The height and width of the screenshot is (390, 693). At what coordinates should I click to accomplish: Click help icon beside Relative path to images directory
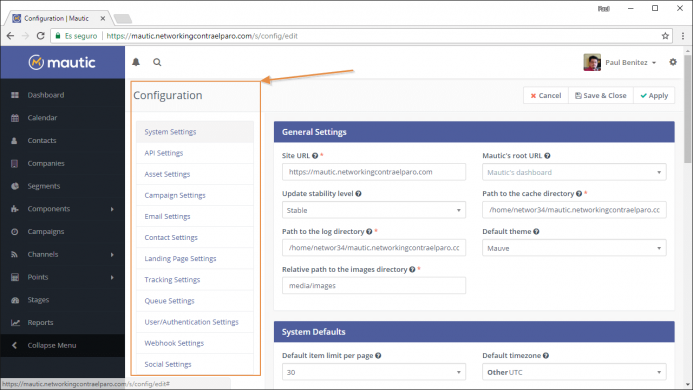(412, 269)
